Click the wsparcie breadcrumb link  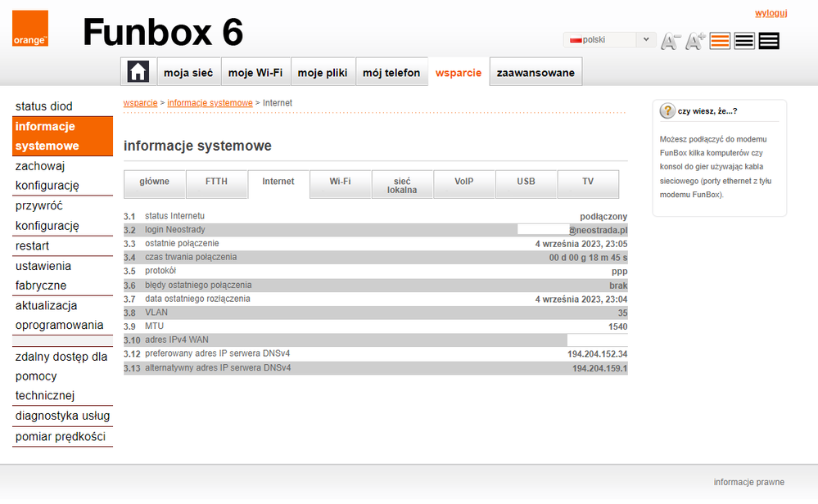click(x=140, y=103)
